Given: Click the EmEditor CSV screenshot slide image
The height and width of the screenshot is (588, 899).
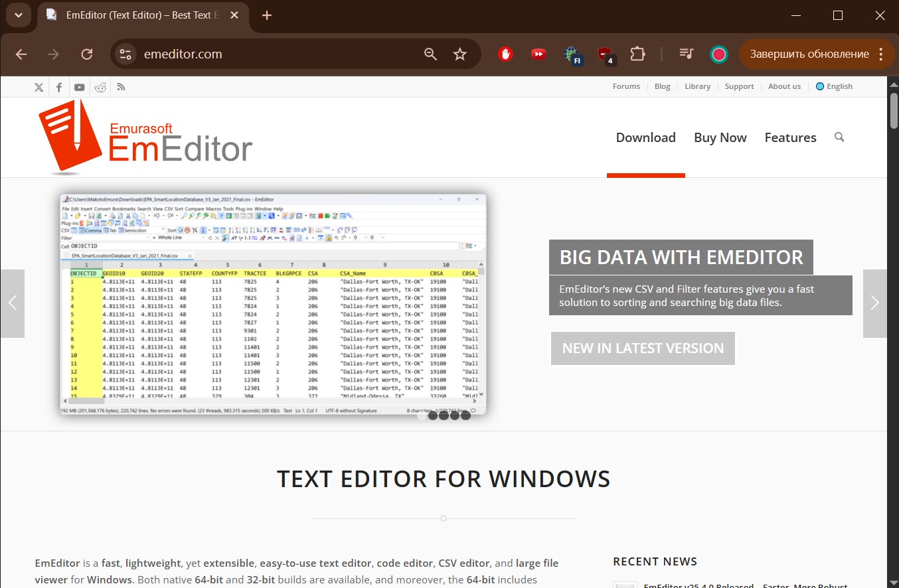Looking at the screenshot, I should (x=273, y=305).
